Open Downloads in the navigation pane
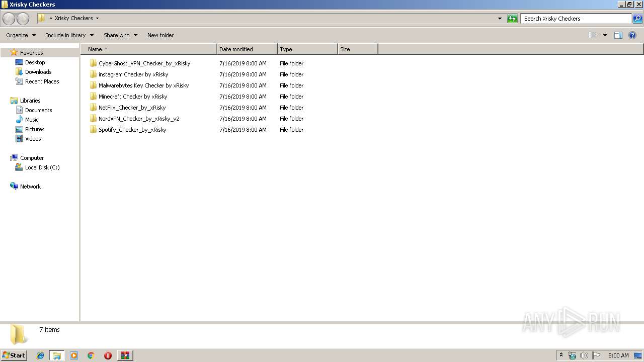This screenshot has width=644, height=362. click(38, 72)
